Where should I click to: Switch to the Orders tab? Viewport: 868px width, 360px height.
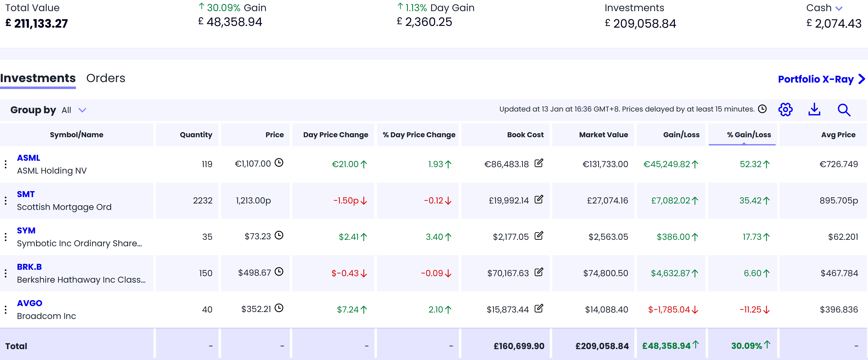pos(105,78)
